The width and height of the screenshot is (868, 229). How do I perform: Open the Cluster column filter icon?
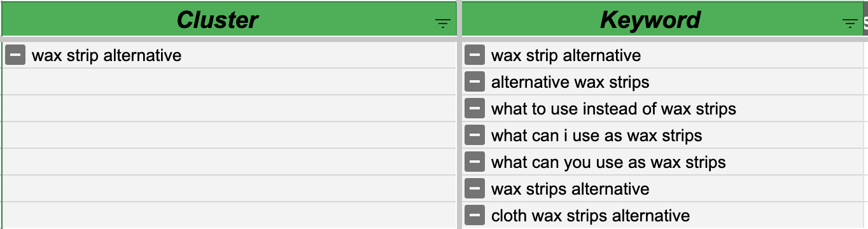point(443,24)
